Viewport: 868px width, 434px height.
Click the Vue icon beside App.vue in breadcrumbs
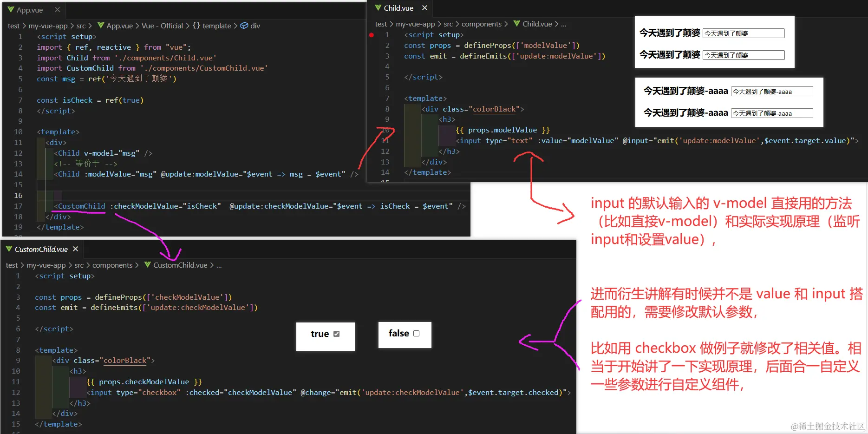[101, 26]
